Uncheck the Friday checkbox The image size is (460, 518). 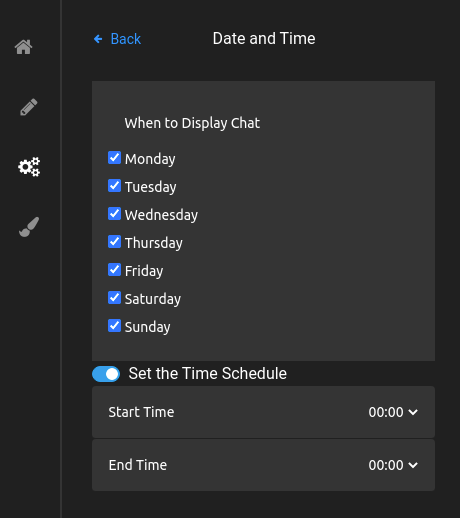coord(114,270)
